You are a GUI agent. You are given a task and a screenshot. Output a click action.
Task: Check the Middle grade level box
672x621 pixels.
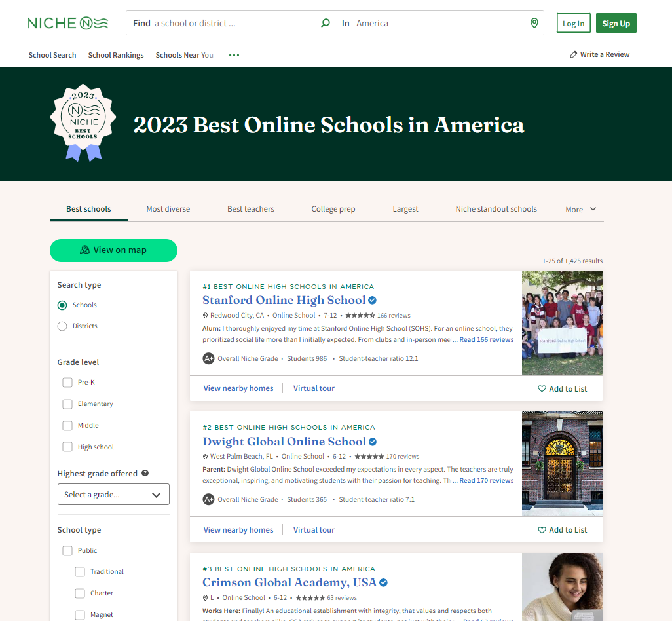point(67,426)
